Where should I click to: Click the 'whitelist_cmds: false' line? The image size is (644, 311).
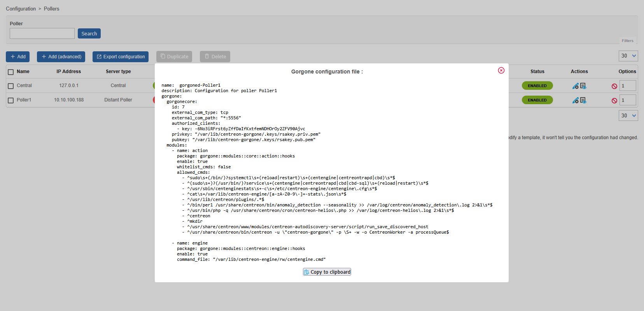coord(204,167)
